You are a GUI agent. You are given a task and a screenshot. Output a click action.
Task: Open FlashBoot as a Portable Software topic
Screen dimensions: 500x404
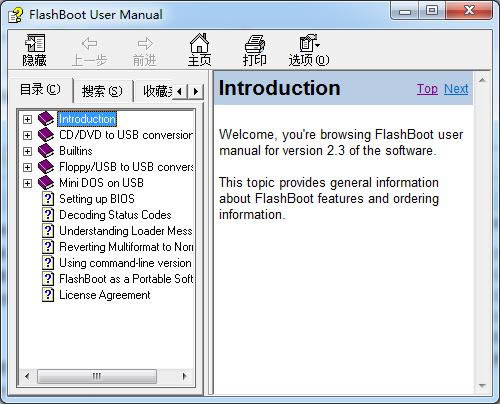click(x=126, y=279)
